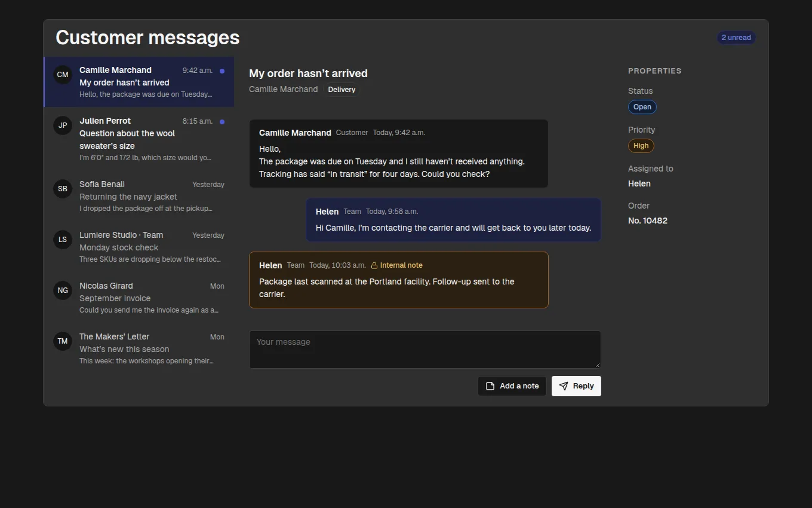Click the paper plane icon in Reply

564,386
